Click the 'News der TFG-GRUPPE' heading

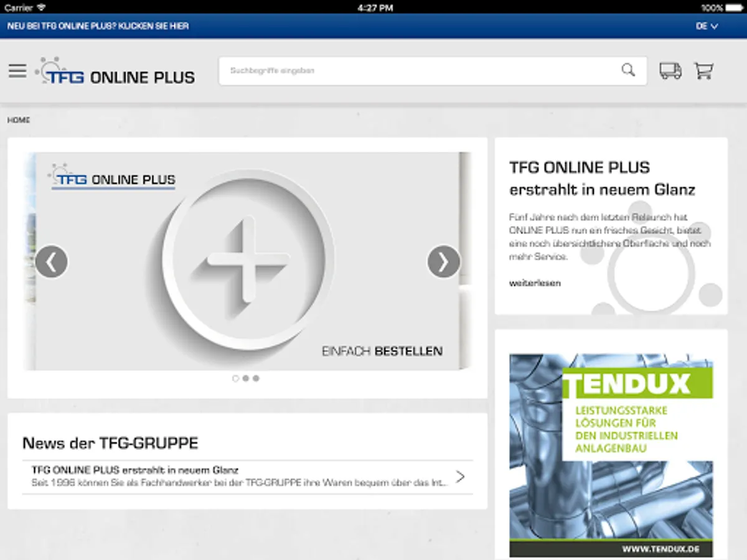(110, 443)
